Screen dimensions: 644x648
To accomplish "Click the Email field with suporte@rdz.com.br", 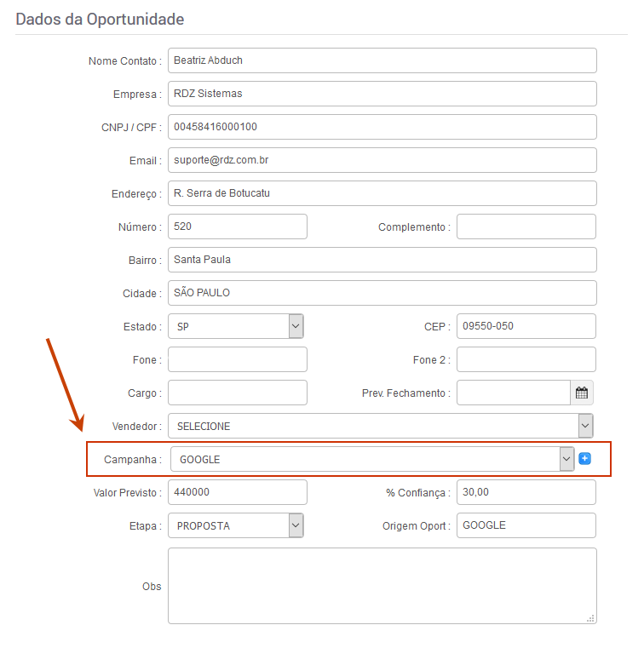I will (382, 160).
